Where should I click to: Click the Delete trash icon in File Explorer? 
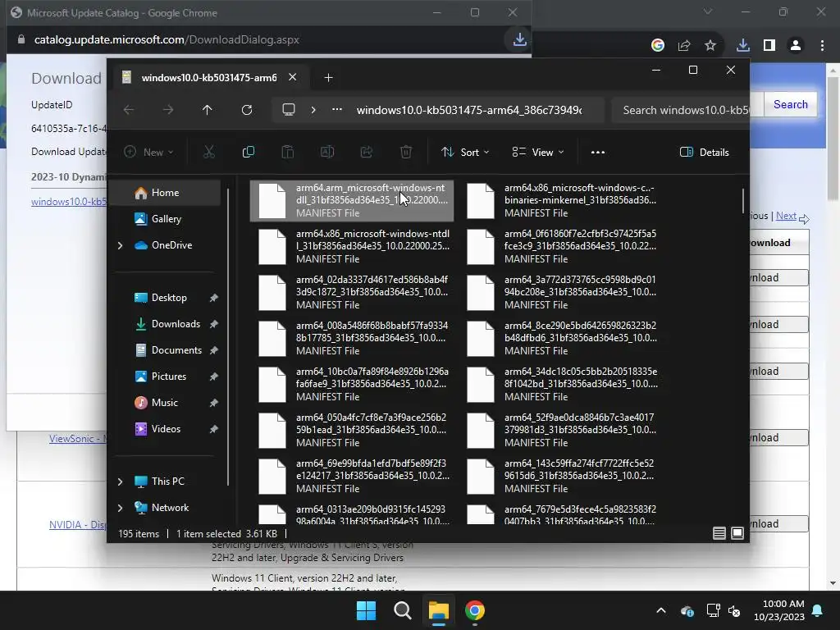click(406, 152)
